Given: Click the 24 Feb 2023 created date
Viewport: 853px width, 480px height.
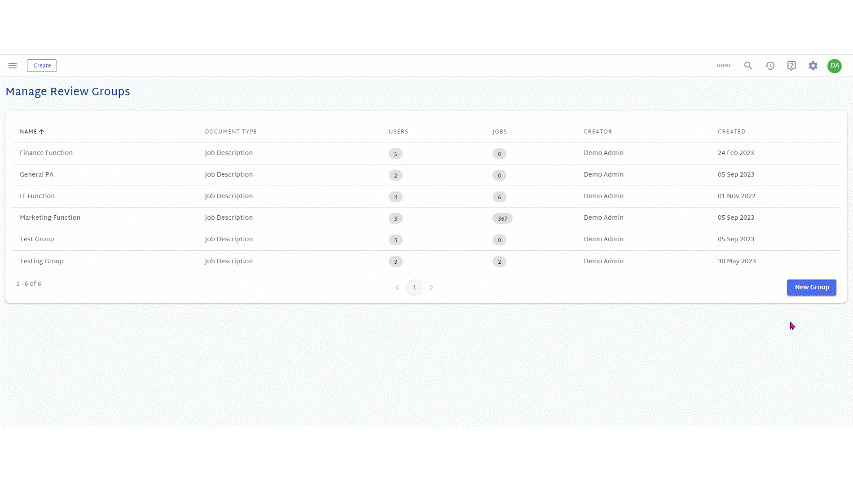Looking at the screenshot, I should coord(735,153).
